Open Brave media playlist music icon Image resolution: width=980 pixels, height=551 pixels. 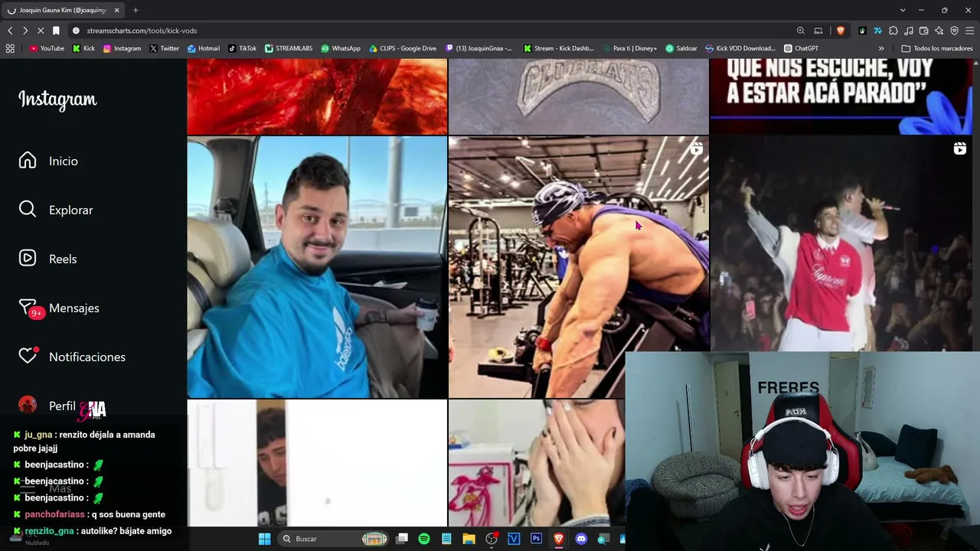(x=908, y=31)
